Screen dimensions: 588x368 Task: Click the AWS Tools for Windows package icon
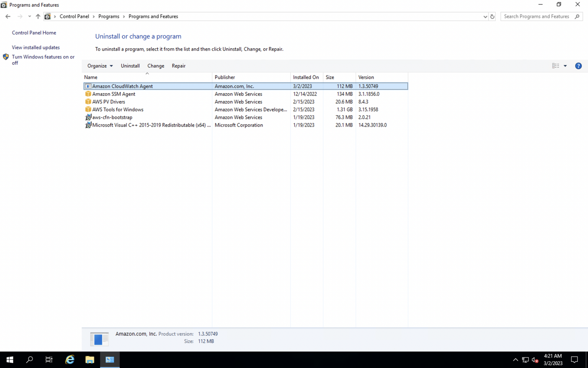[88, 109]
